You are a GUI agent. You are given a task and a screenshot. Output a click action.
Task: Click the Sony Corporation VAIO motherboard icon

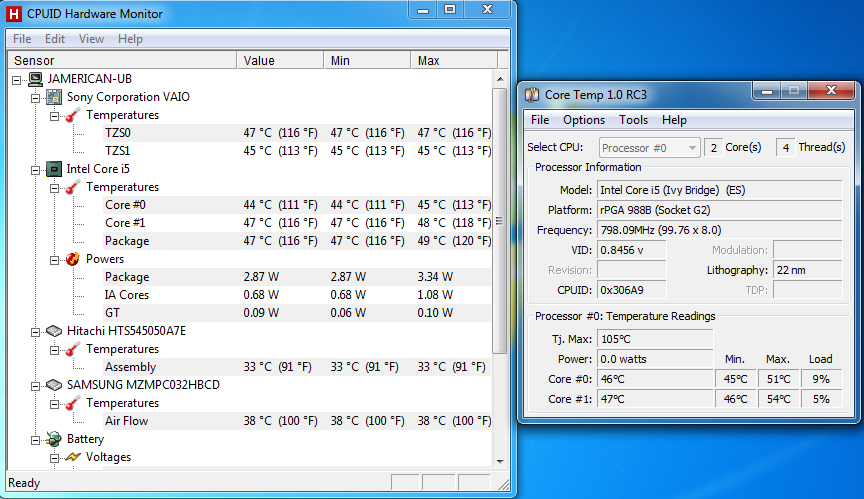coord(54,97)
